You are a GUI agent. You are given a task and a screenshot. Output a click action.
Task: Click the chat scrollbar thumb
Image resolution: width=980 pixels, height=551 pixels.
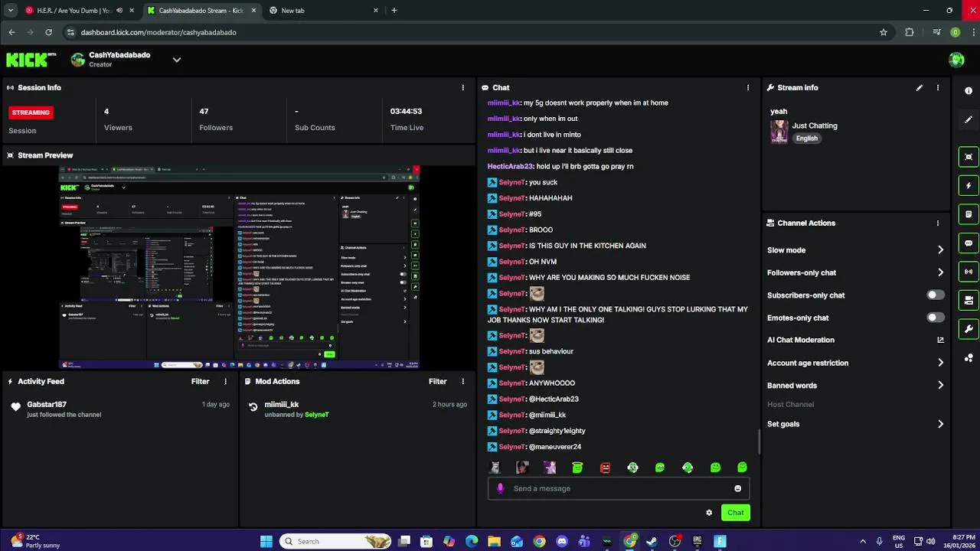[x=759, y=442]
